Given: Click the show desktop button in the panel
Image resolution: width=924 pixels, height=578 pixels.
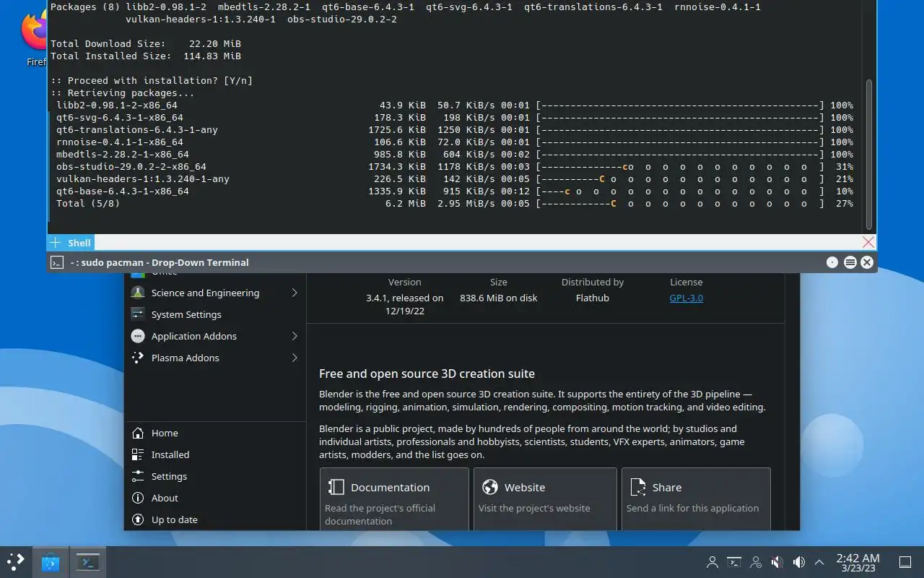Looking at the screenshot, I should coord(905,561).
